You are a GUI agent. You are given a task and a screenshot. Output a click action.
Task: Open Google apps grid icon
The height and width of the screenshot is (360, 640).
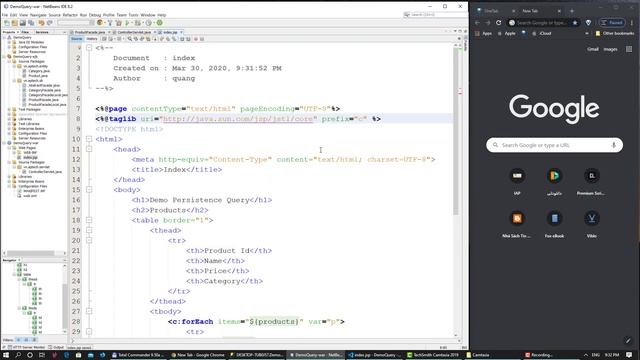(629, 49)
